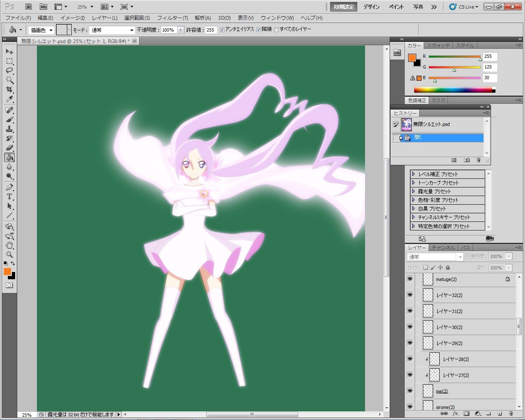Open the フィルター(T) menu
The image size is (525, 420).
pyautogui.click(x=172, y=18)
